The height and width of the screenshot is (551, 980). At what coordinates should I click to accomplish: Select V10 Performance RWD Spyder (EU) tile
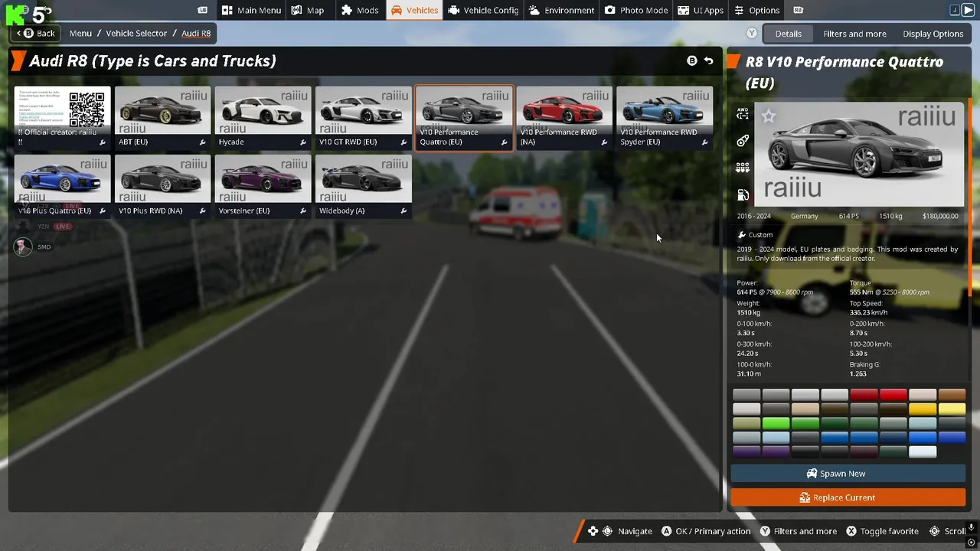pos(665,117)
